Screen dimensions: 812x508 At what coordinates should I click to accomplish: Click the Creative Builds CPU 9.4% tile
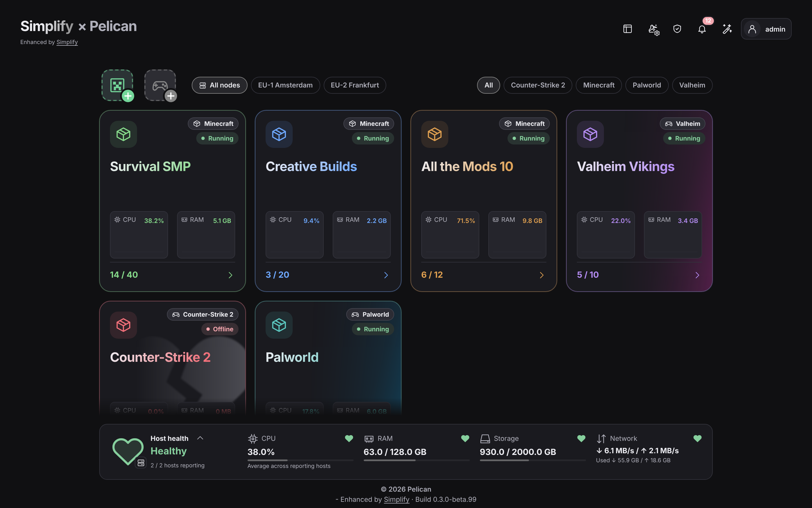point(295,235)
